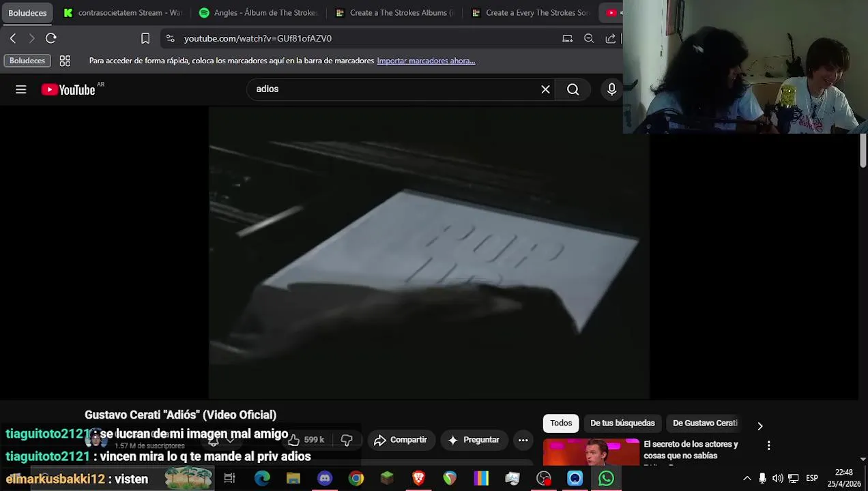868x491 pixels.
Task: Reload the YouTube page
Action: click(50, 38)
